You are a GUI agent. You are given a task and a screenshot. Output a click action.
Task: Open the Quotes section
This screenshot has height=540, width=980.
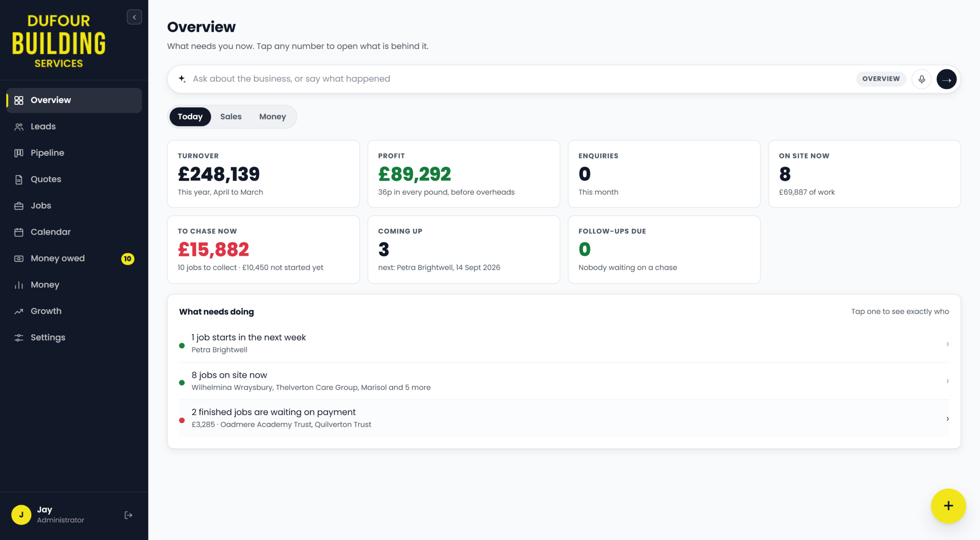[74, 179]
